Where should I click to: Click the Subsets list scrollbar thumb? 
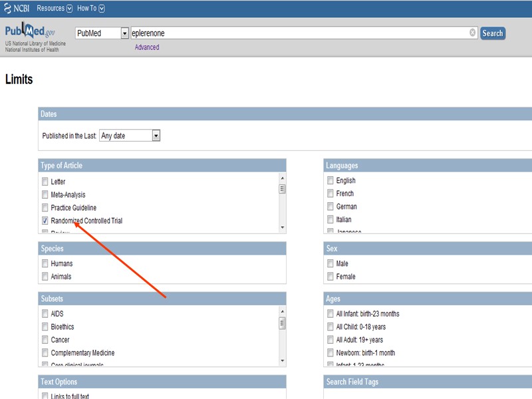[x=282, y=323]
